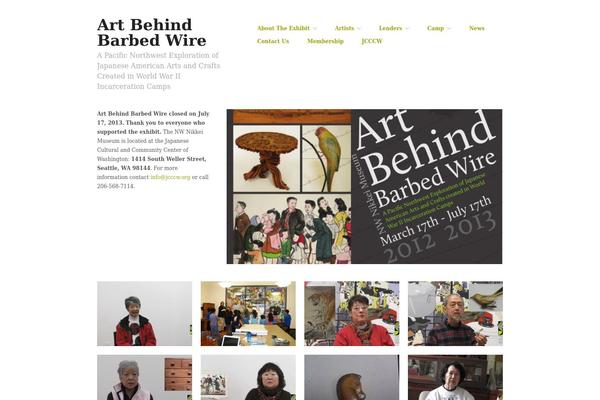Open thumbnail of man holding carved bird
This screenshot has width=600, height=400.
point(455,313)
